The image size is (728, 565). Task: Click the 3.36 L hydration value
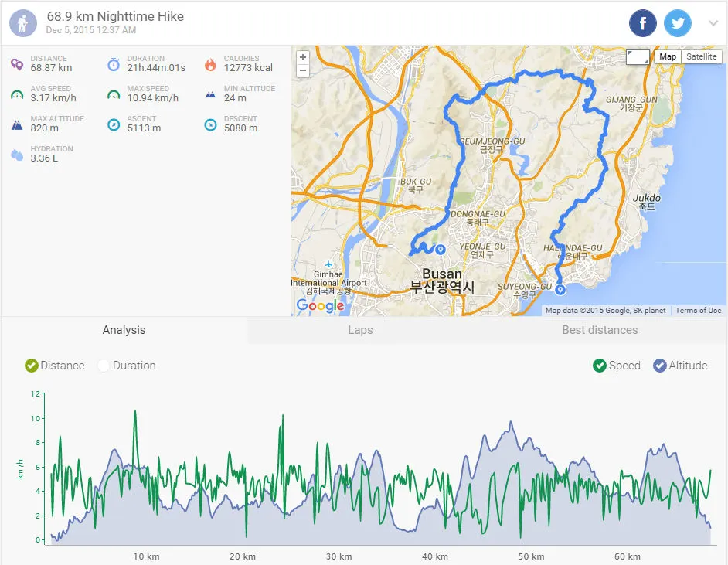click(44, 158)
